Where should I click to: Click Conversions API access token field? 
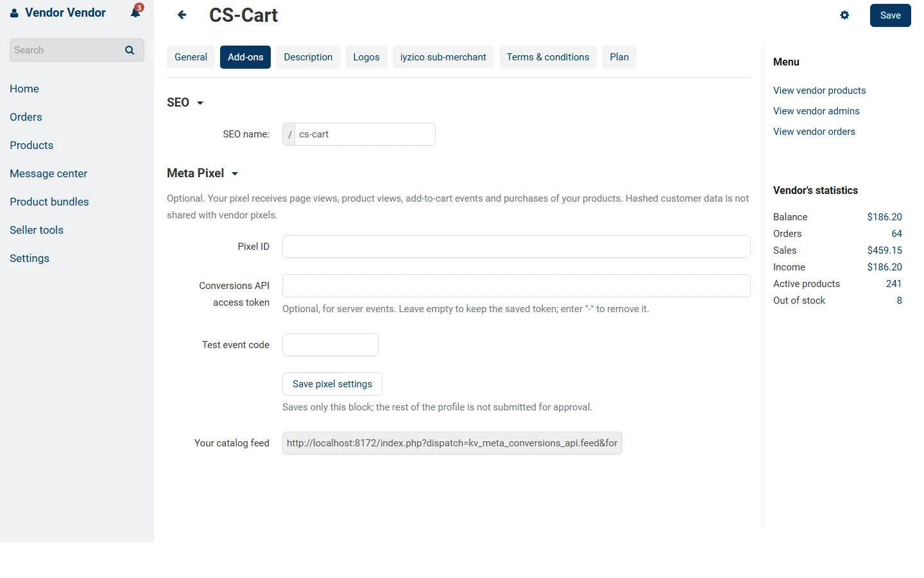[x=517, y=286]
